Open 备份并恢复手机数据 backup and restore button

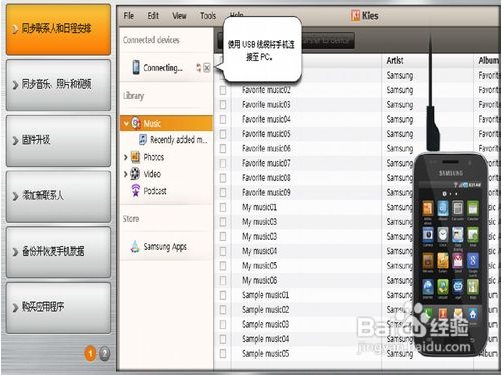pos(58,252)
